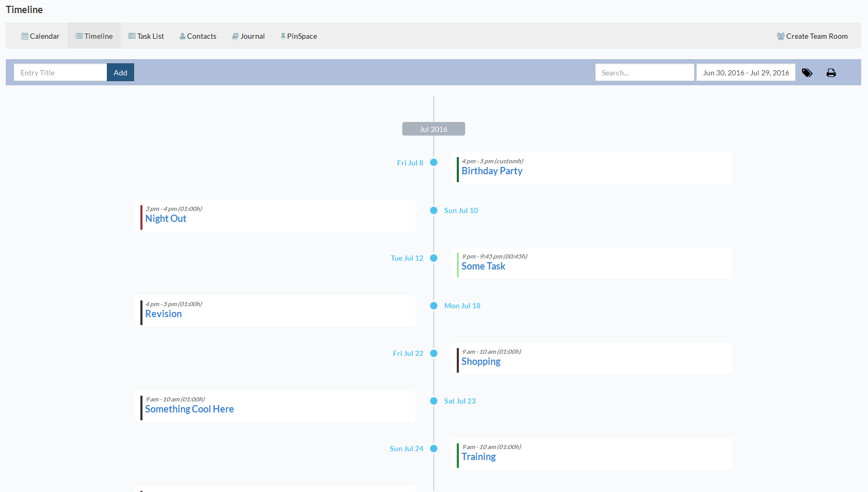Open the Jul 2016 month label

(434, 129)
